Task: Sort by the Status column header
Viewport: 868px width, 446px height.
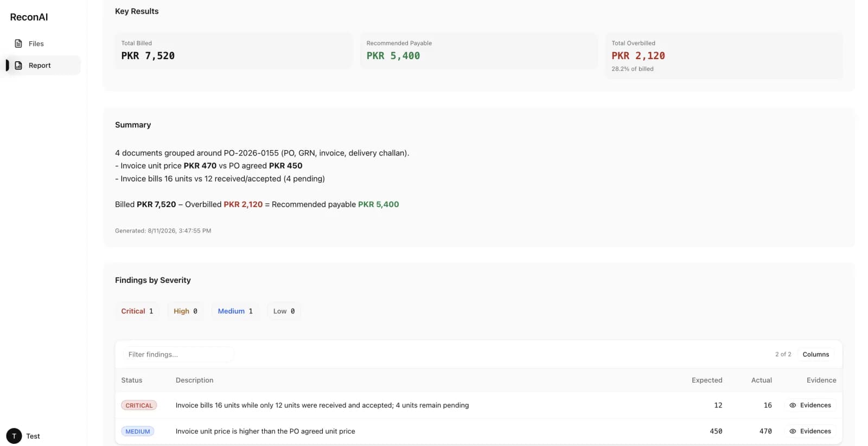Action: coord(132,380)
